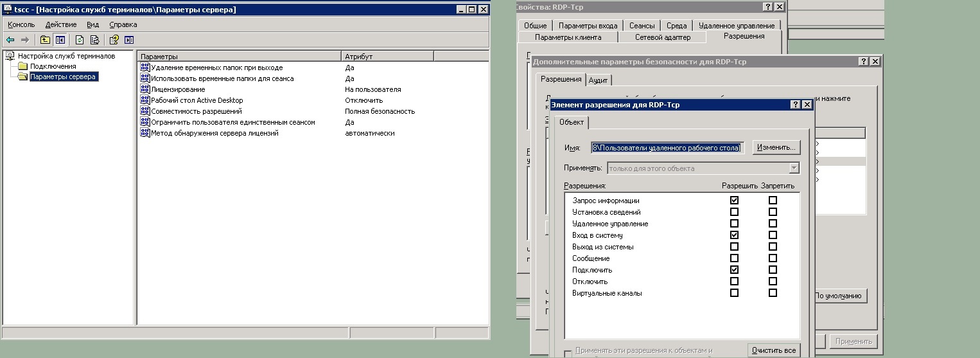Image resolution: width=980 pixels, height=358 pixels.
Task: Check Запретить for Сообщение
Action: [x=773, y=258]
